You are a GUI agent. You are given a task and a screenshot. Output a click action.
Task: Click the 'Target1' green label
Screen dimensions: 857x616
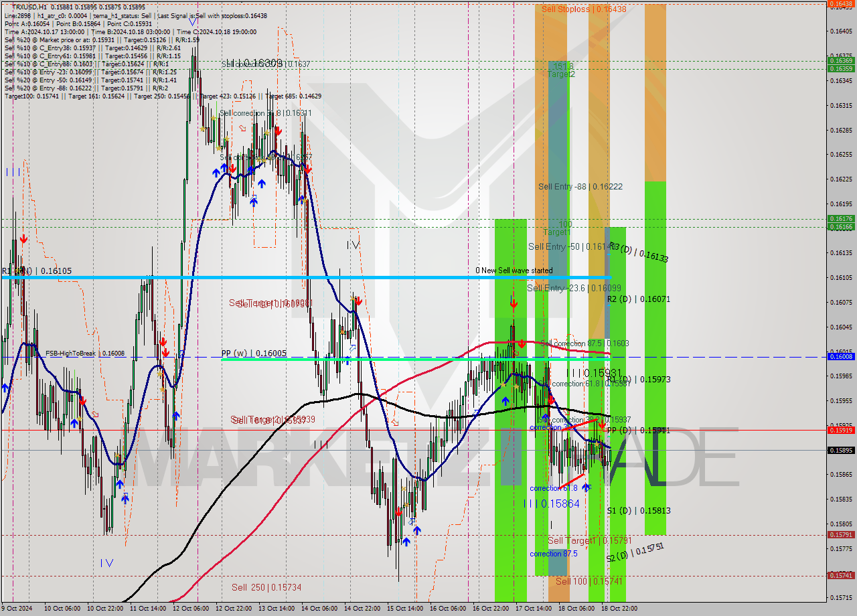(x=556, y=232)
